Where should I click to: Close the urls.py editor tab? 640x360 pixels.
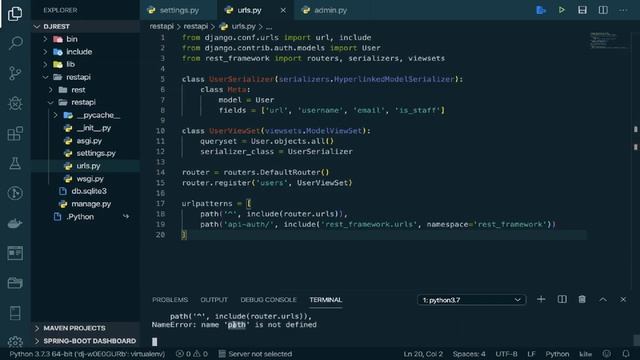283,10
